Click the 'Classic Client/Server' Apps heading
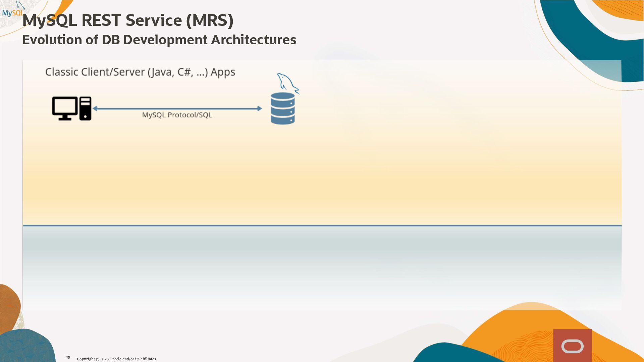Viewport: 644px width, 362px height. coord(140,72)
